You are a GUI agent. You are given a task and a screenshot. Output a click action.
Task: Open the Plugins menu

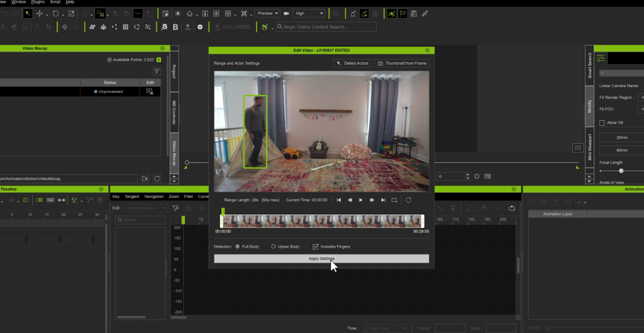(38, 2)
